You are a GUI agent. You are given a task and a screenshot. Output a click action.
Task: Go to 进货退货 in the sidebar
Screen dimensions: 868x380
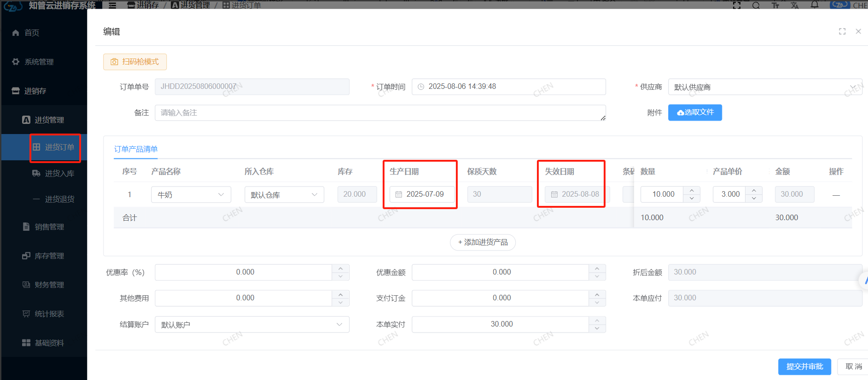point(59,199)
